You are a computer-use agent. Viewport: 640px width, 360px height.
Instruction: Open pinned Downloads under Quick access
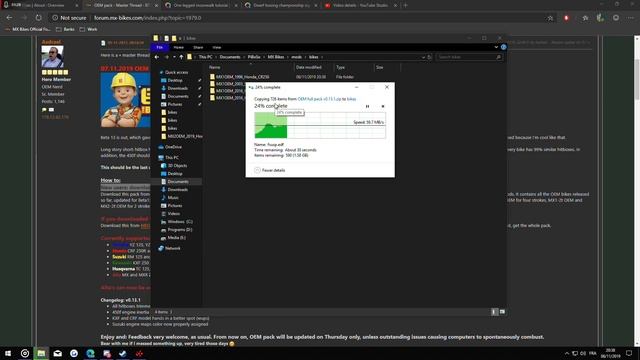pyautogui.click(x=178, y=88)
